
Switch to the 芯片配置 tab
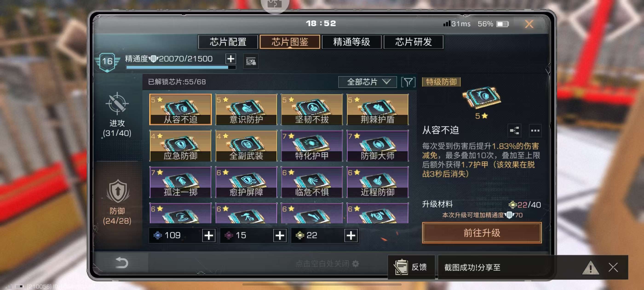point(228,42)
